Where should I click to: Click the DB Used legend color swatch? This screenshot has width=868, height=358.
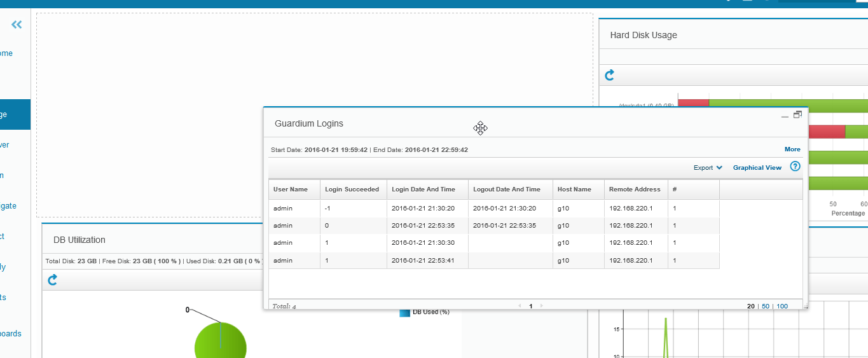coord(404,312)
